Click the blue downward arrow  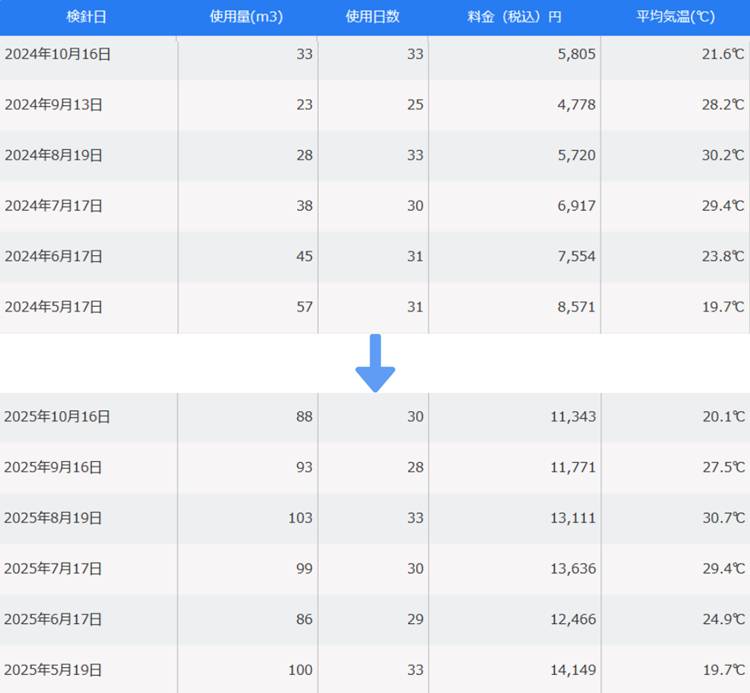[x=375, y=363]
